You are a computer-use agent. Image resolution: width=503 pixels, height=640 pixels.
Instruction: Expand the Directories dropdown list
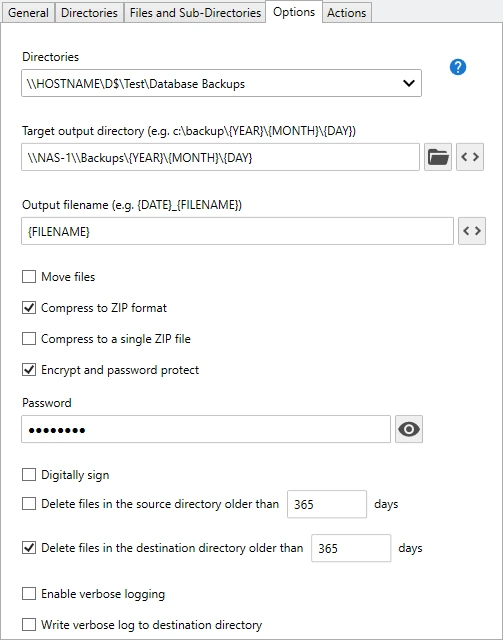[x=409, y=83]
